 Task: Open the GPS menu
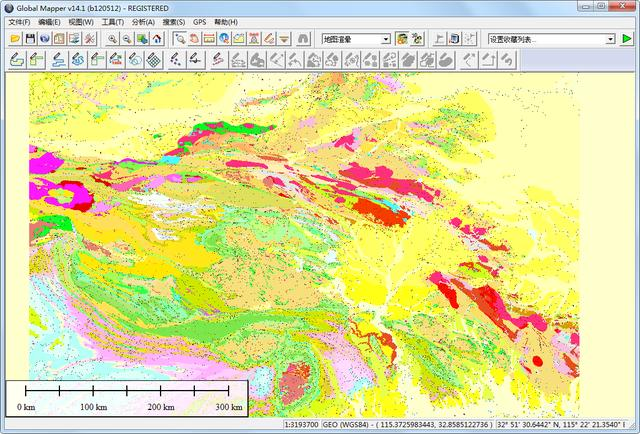click(x=200, y=22)
